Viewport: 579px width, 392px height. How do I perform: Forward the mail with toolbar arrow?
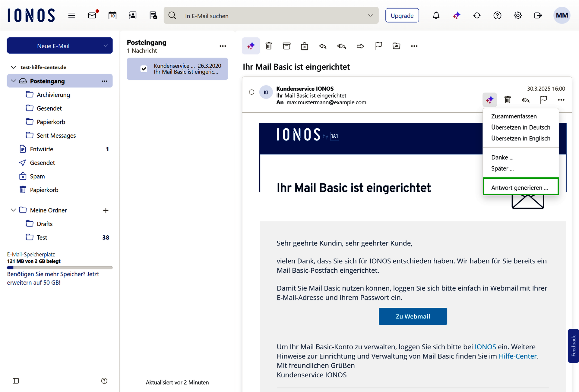click(360, 46)
